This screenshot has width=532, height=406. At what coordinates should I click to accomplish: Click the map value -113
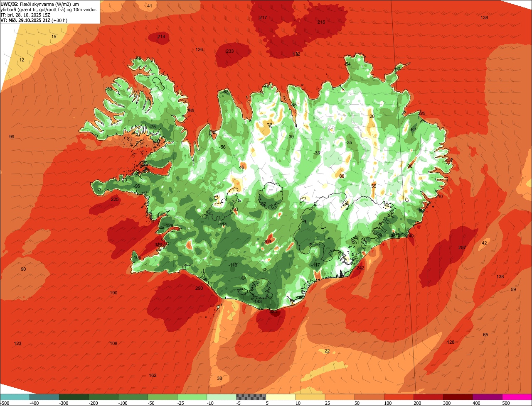233,265
